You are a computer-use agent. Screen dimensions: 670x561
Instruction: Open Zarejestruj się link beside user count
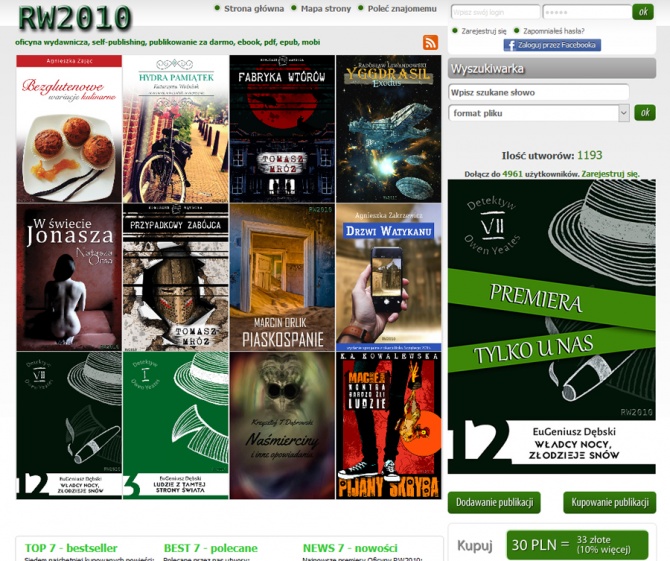pos(610,174)
